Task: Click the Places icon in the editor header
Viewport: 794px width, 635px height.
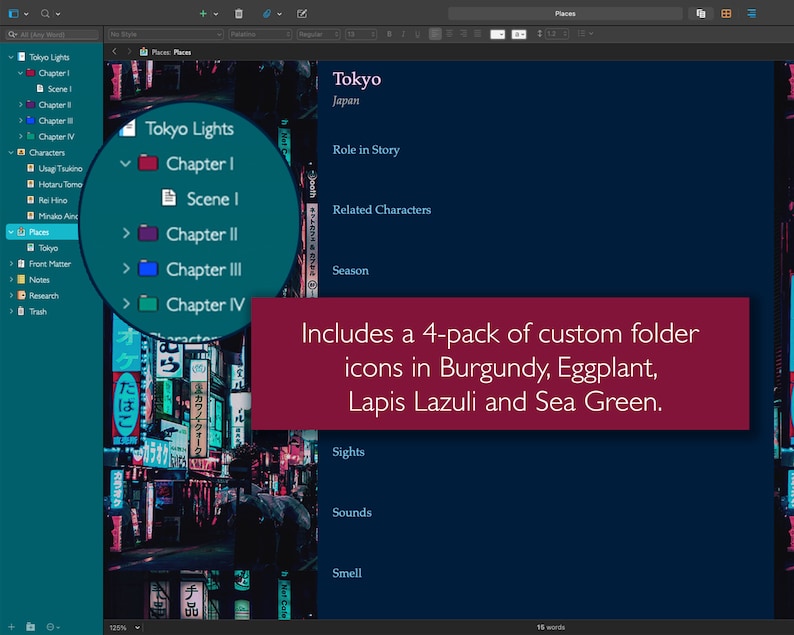Action: (x=144, y=52)
